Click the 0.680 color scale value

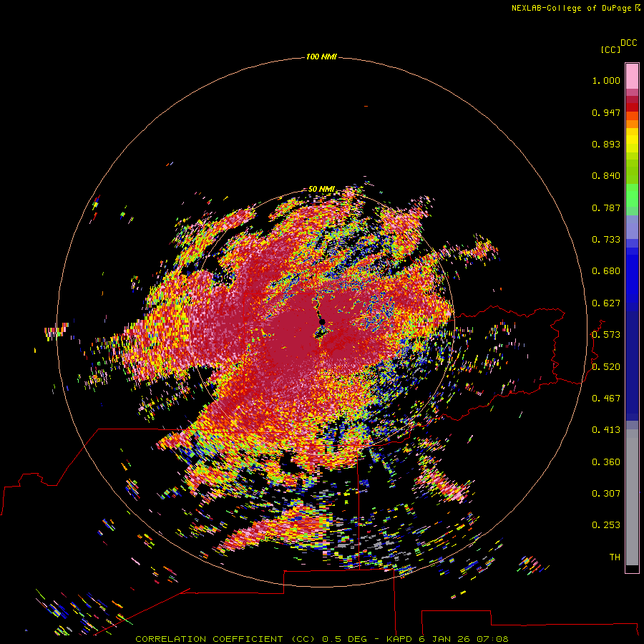coord(606,271)
